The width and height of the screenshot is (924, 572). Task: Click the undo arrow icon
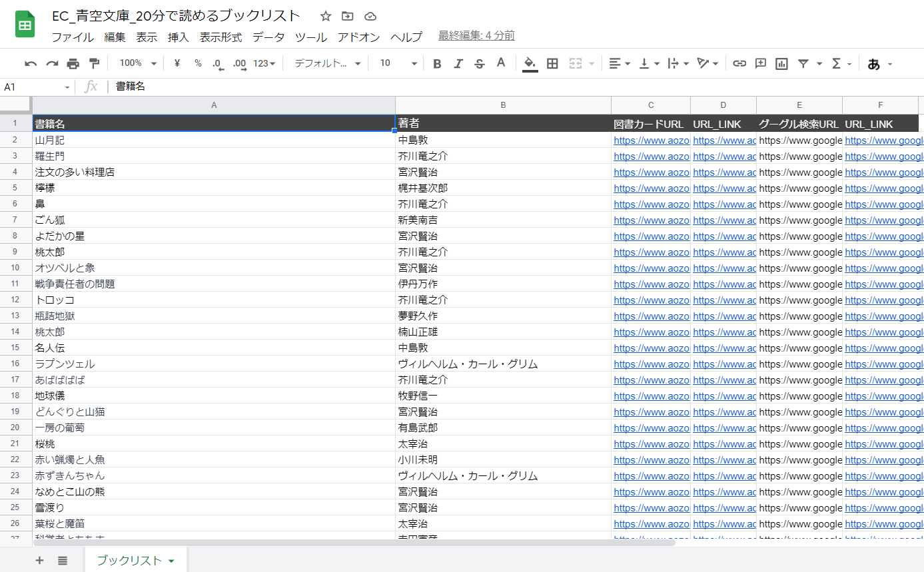[x=31, y=63]
